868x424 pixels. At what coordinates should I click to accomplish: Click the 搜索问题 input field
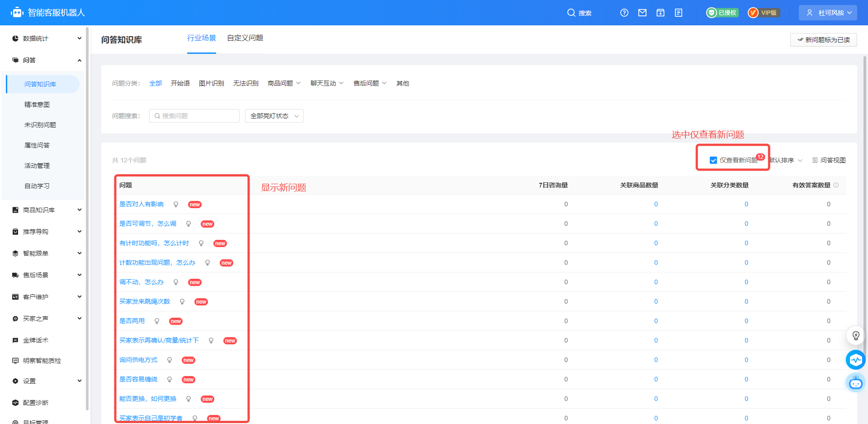coord(194,116)
